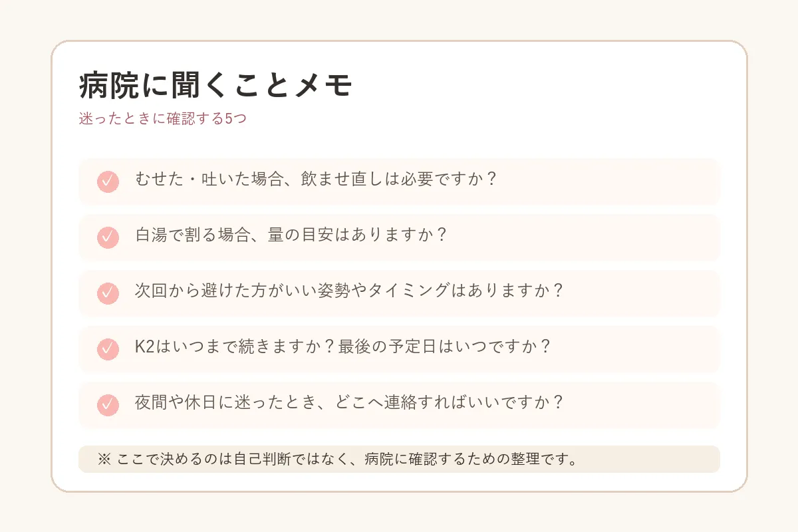Uncheck the 白湯で割る場合 item checkmark
This screenshot has width=798, height=532.
108,237
